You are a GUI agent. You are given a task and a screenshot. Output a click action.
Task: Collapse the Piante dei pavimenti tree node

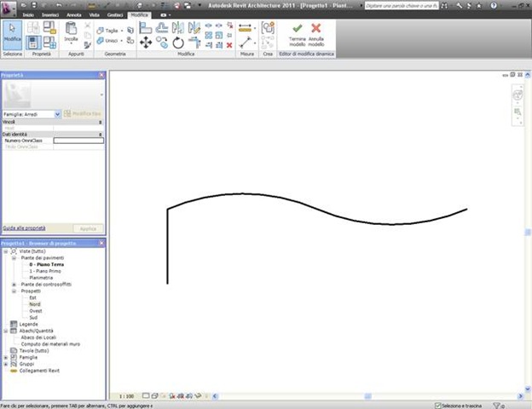[x=14, y=257]
